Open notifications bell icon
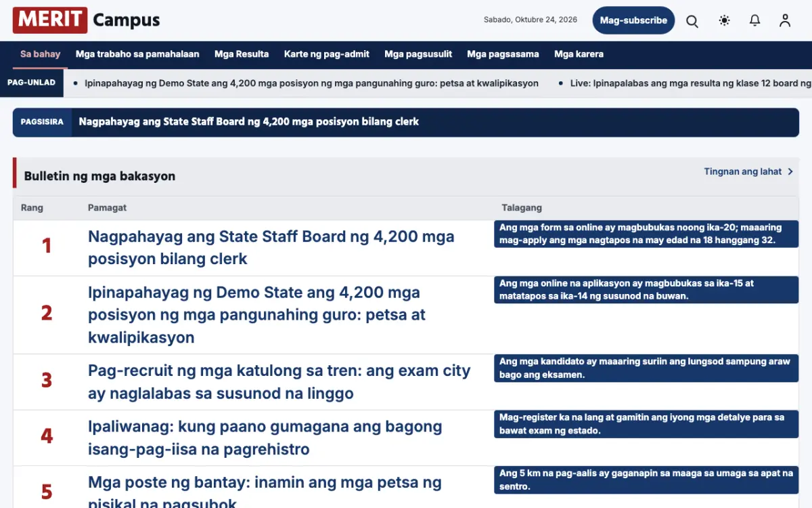Image resolution: width=812 pixels, height=508 pixels. point(754,21)
